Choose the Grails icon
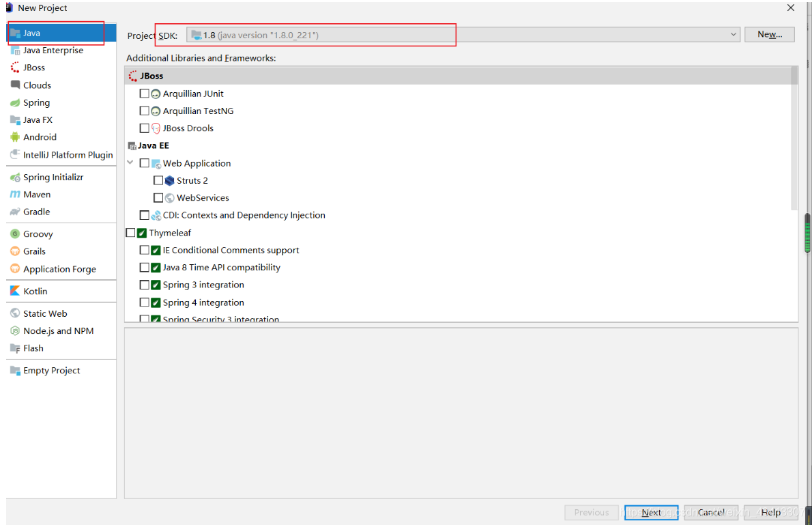Screen dimensions: 812x525 click(15, 251)
